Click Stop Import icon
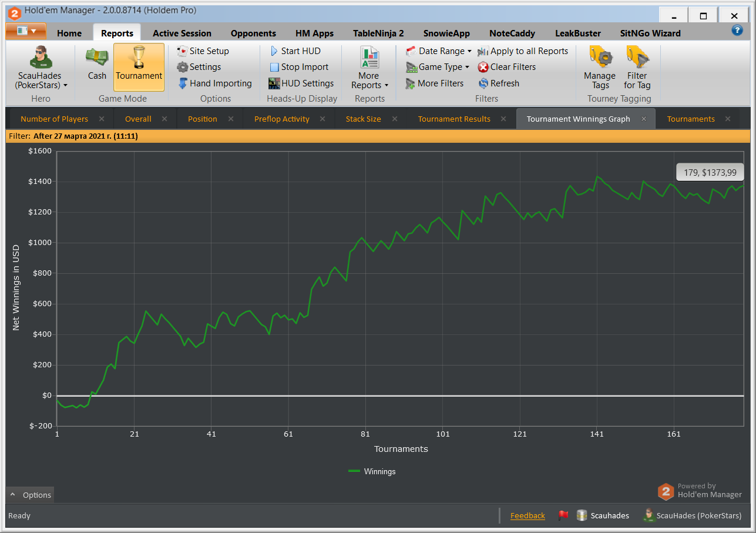The height and width of the screenshot is (533, 756). tap(274, 67)
